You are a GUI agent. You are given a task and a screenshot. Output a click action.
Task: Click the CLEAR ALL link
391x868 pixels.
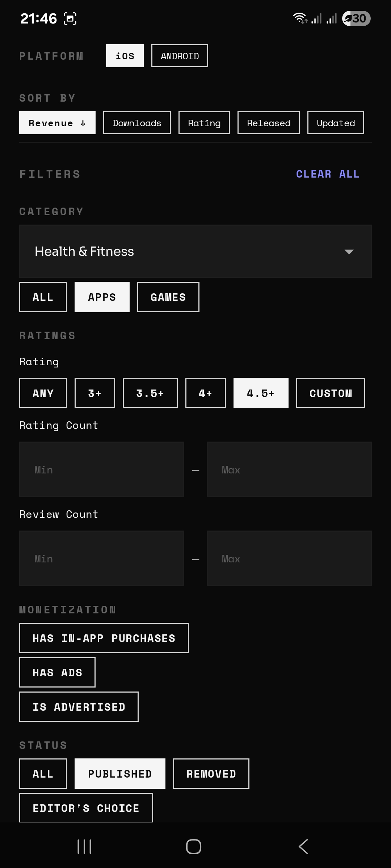tap(327, 174)
